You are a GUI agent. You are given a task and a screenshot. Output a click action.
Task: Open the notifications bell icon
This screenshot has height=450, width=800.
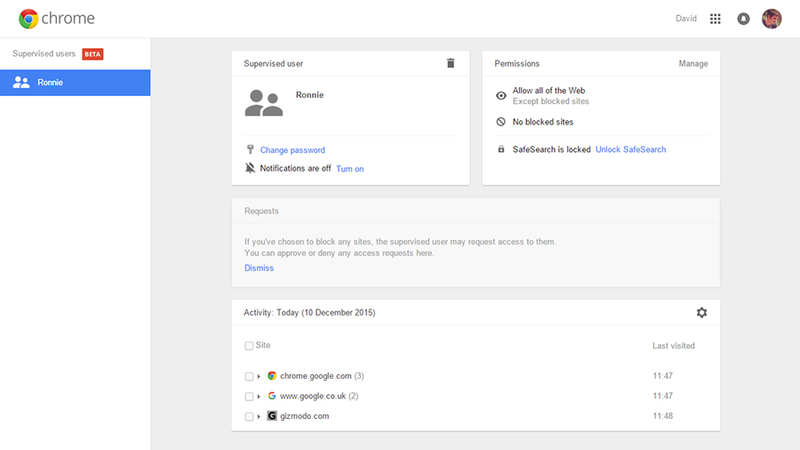743,19
